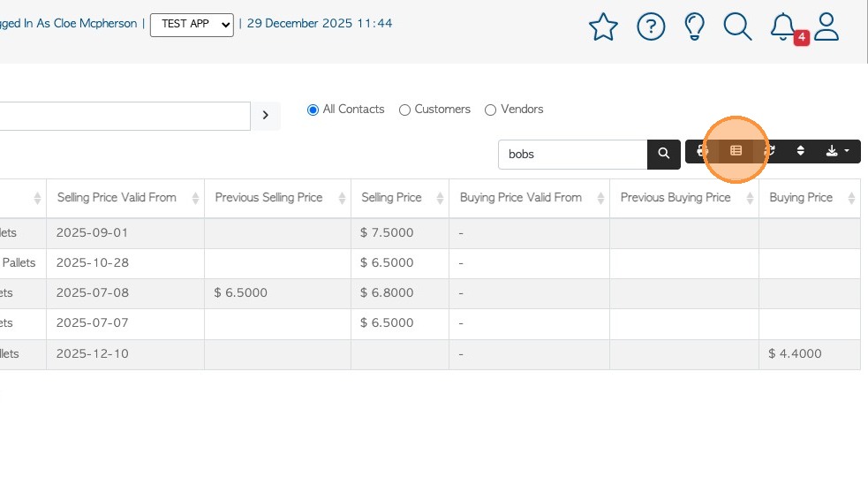Select the All Contacts radio button
Viewport: 868px width, 485px height.
tap(313, 110)
